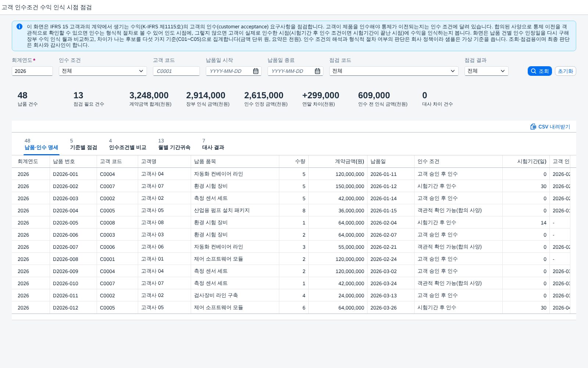Click the CSV 내려받기 button label

pyautogui.click(x=554, y=127)
